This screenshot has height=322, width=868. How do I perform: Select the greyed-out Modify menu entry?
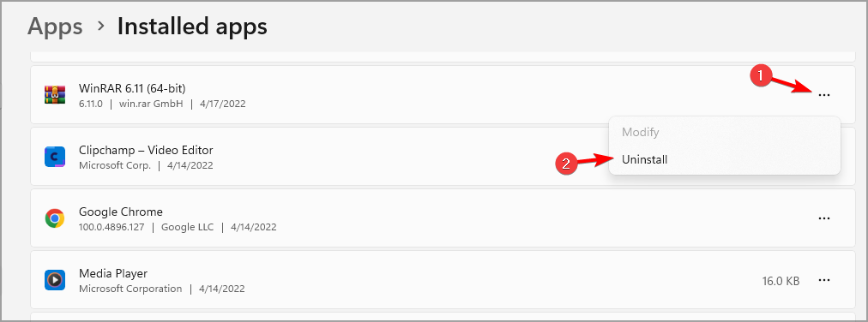click(x=640, y=133)
